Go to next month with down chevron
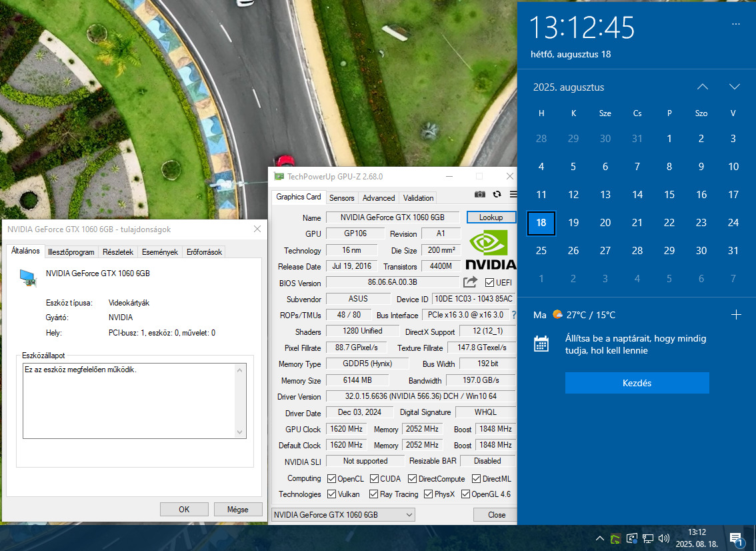756x551 pixels. point(734,87)
